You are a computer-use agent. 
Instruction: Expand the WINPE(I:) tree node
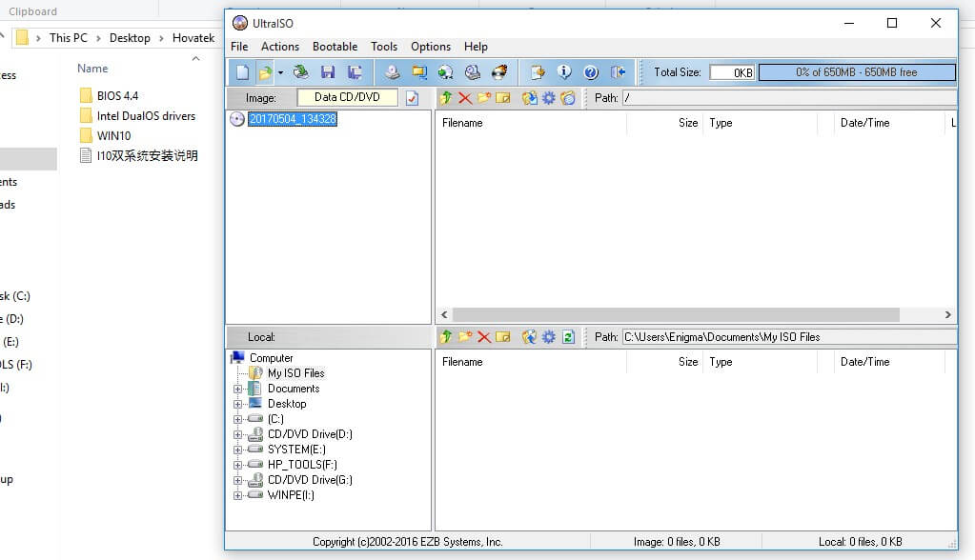[237, 495]
